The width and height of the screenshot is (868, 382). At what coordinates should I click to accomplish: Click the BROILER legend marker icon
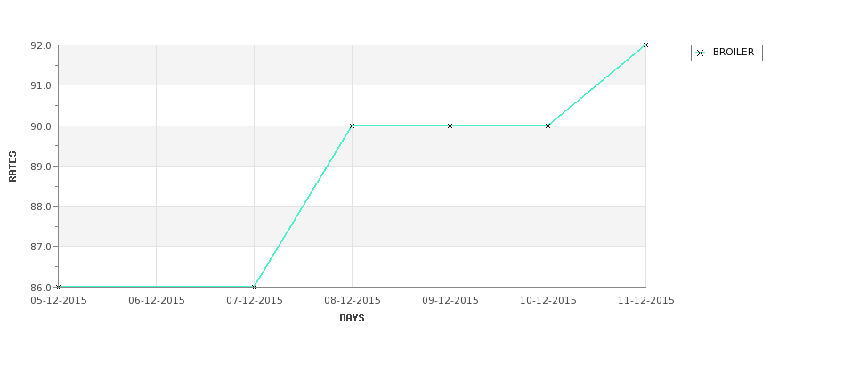pyautogui.click(x=701, y=53)
